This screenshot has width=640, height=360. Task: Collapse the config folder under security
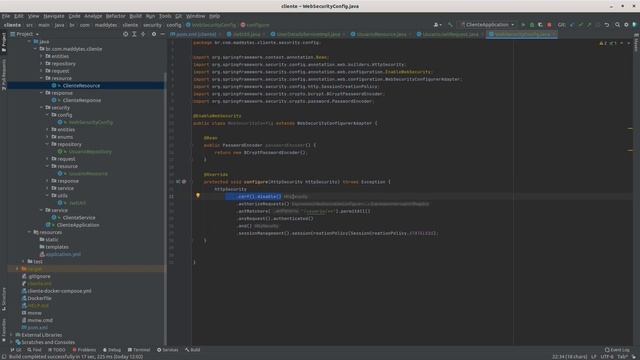click(47, 115)
